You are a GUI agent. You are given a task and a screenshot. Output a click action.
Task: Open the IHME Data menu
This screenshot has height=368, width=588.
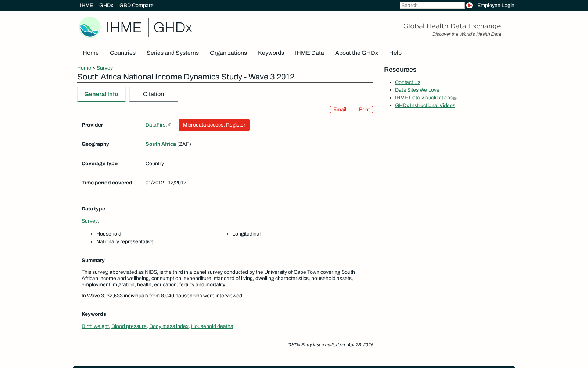pyautogui.click(x=309, y=53)
